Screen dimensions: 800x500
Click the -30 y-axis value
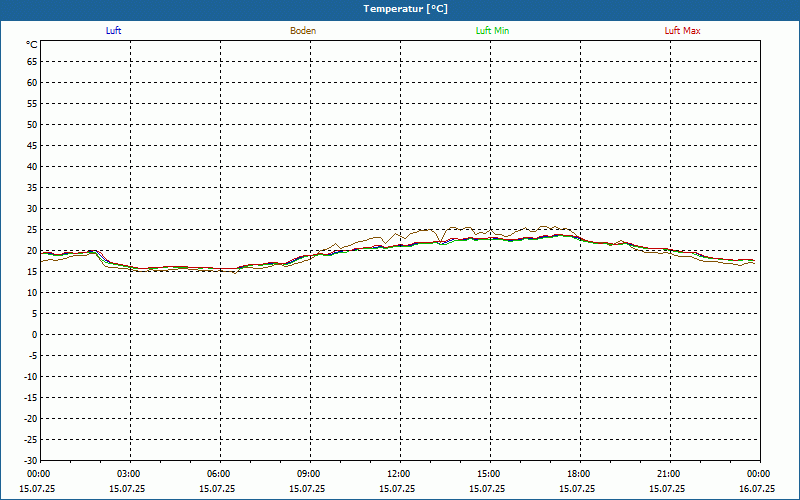tap(31, 460)
